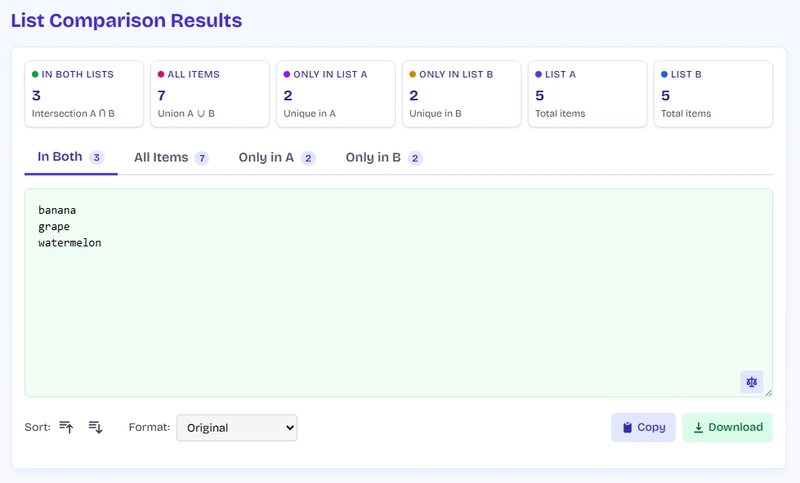The image size is (800, 483).
Task: Sort results in ascending order
Action: (x=66, y=427)
